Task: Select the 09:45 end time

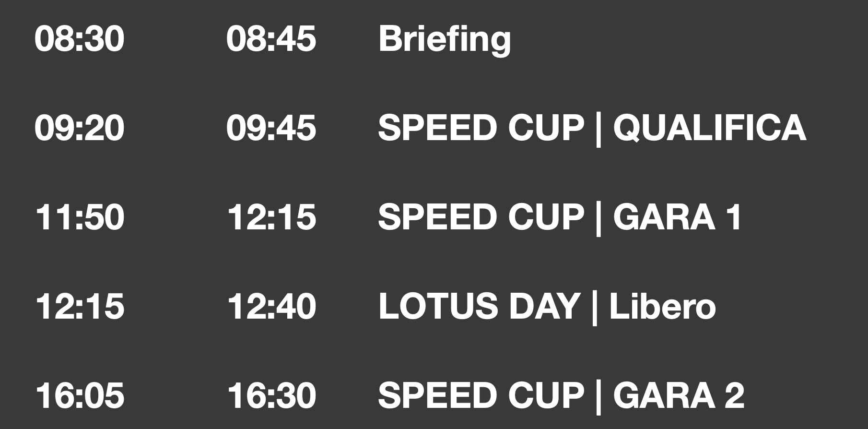Action: click(271, 128)
